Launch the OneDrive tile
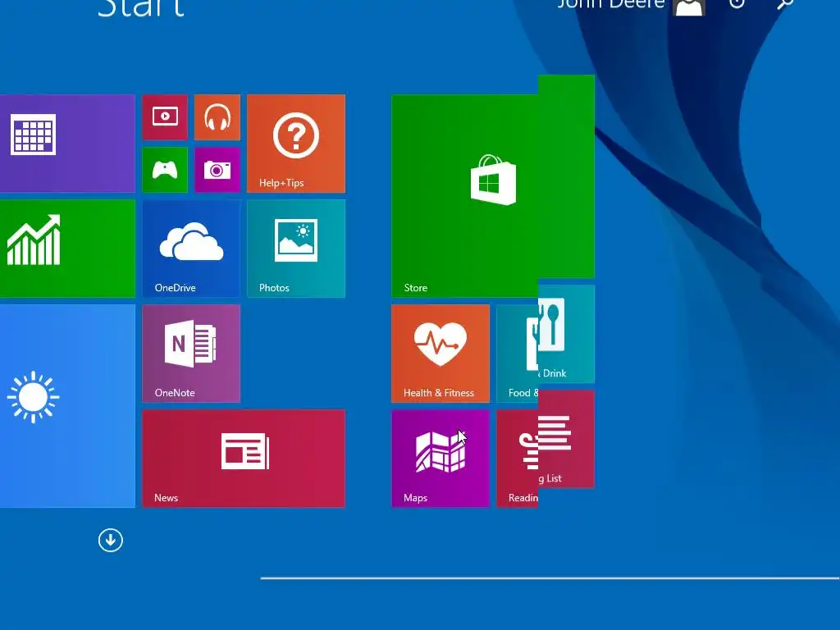 tap(191, 249)
